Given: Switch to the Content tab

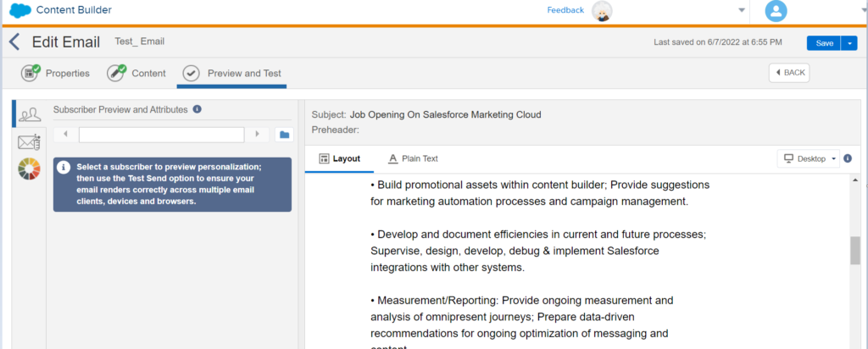Looking at the screenshot, I should pyautogui.click(x=136, y=73).
